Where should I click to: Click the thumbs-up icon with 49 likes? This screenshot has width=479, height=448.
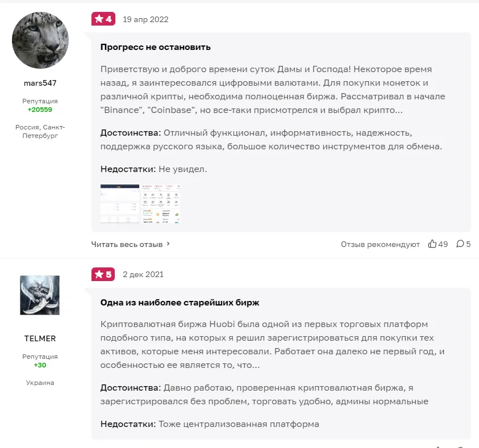[432, 244]
